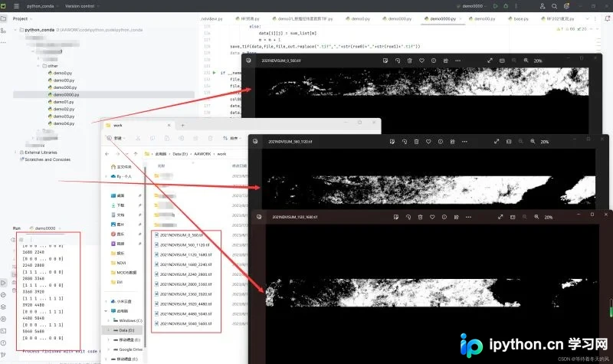
Task: Expand External Libraries node
Action: (15, 152)
